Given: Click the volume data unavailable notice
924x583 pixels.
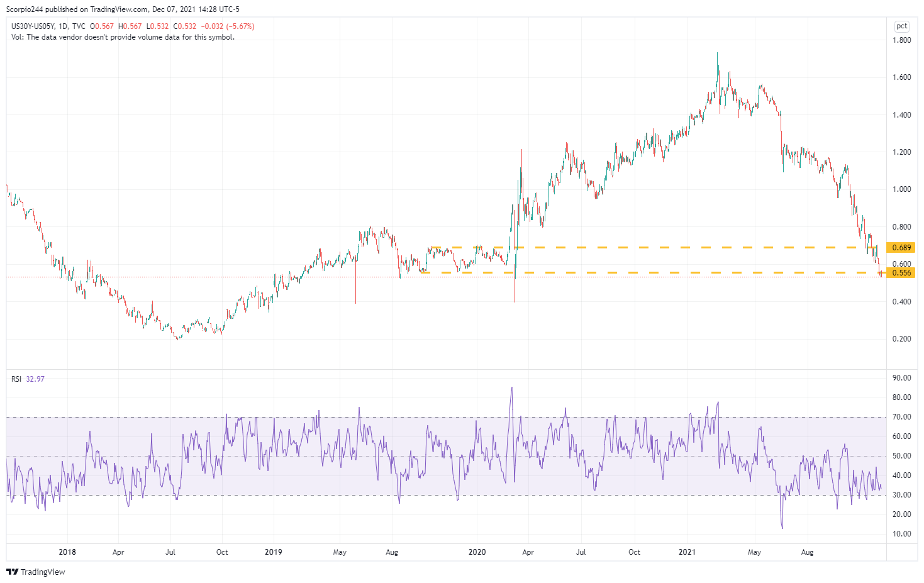Looking at the screenshot, I should pyautogui.click(x=123, y=37).
